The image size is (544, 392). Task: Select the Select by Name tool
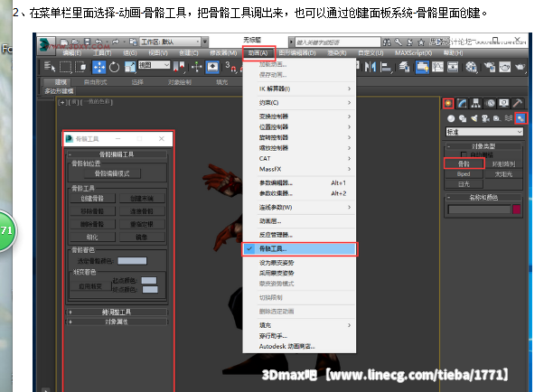(50, 67)
